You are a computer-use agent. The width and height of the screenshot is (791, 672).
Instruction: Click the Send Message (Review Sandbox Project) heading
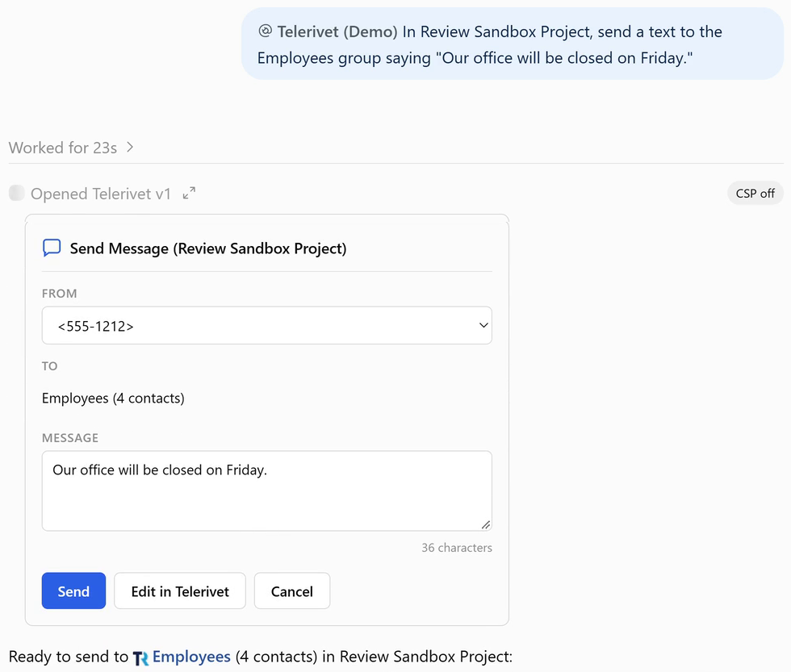tap(208, 248)
